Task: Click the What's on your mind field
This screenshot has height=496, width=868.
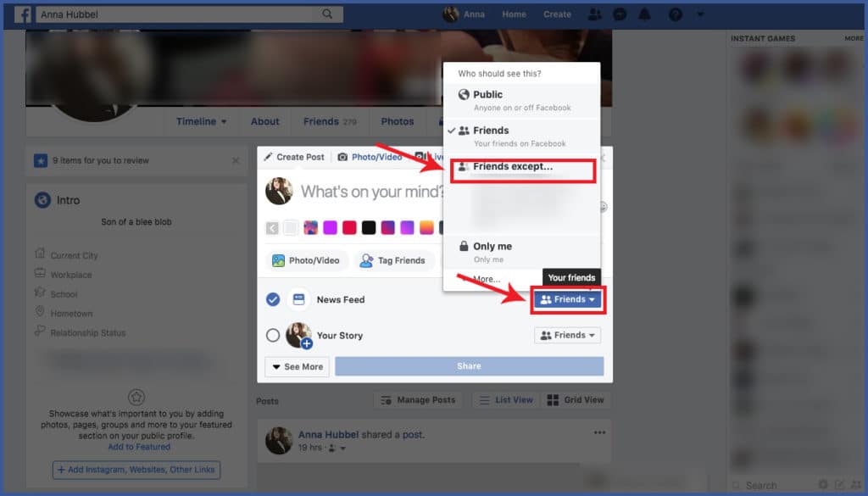Action: (372, 192)
